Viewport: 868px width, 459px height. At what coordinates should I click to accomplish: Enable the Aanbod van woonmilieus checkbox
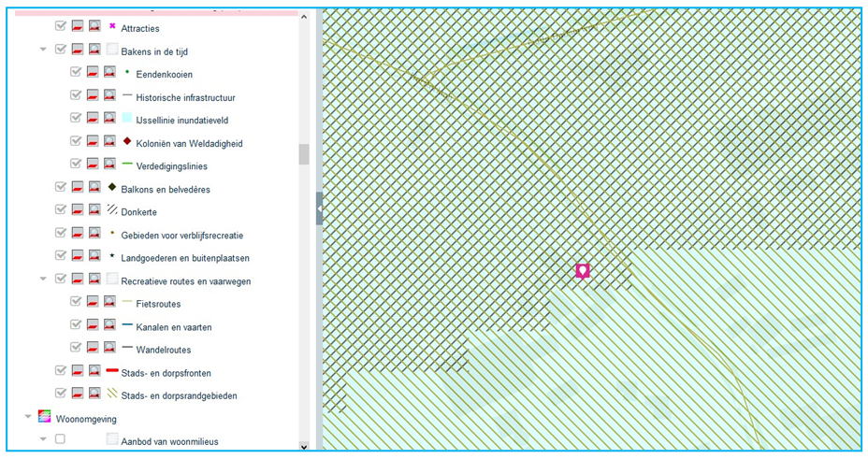point(60,439)
